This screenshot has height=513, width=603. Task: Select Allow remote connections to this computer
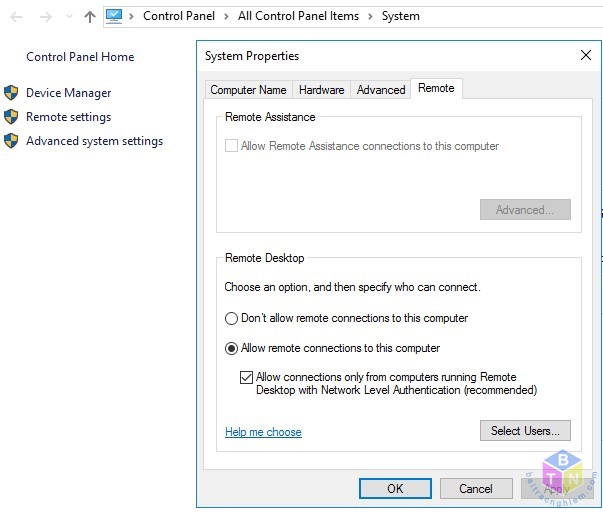(x=231, y=348)
